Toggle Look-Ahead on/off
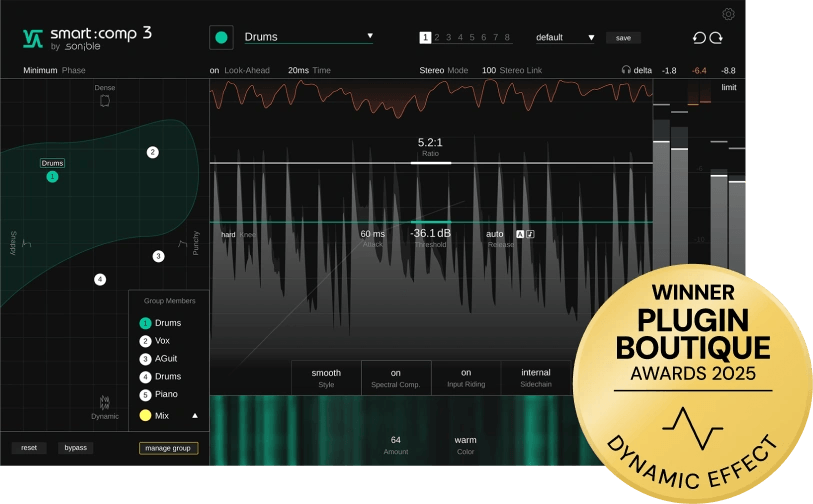Screen dimensions: 813x504 (x=214, y=71)
